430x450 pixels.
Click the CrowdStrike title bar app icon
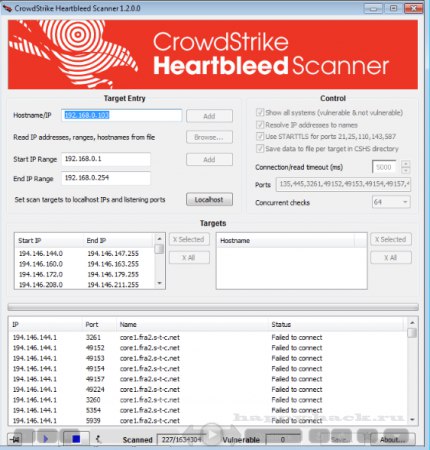7,8
